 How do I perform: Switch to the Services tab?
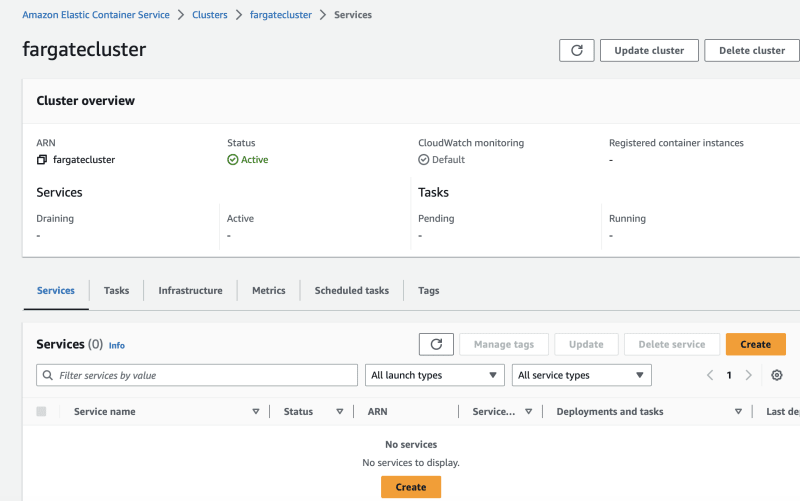point(56,290)
